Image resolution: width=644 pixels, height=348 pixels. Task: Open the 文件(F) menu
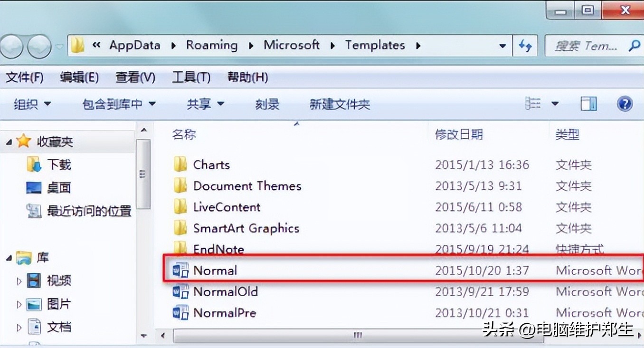24,77
